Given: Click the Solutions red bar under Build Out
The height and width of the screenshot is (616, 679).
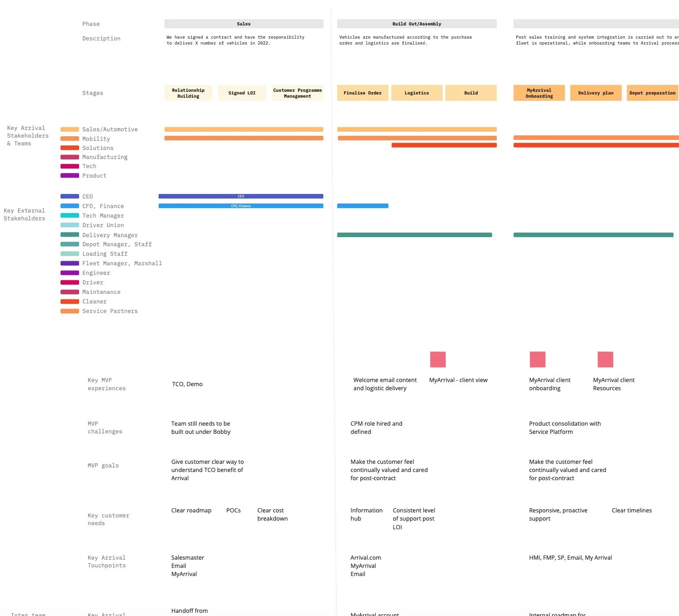Looking at the screenshot, I should point(444,145).
